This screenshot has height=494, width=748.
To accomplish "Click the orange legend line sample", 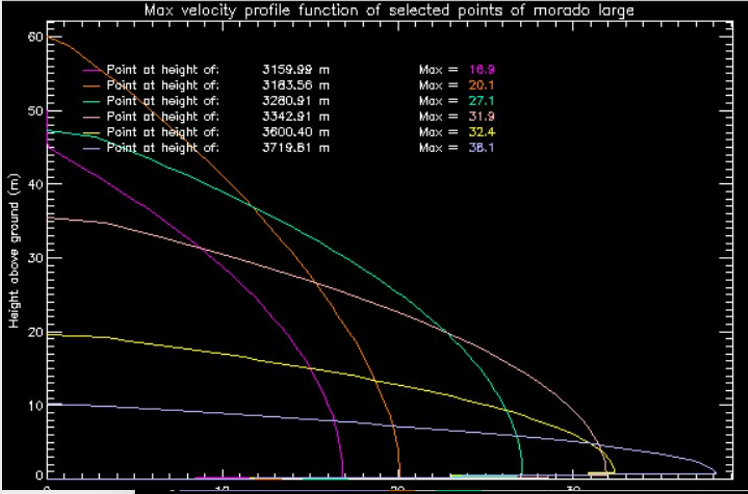I will (94, 86).
